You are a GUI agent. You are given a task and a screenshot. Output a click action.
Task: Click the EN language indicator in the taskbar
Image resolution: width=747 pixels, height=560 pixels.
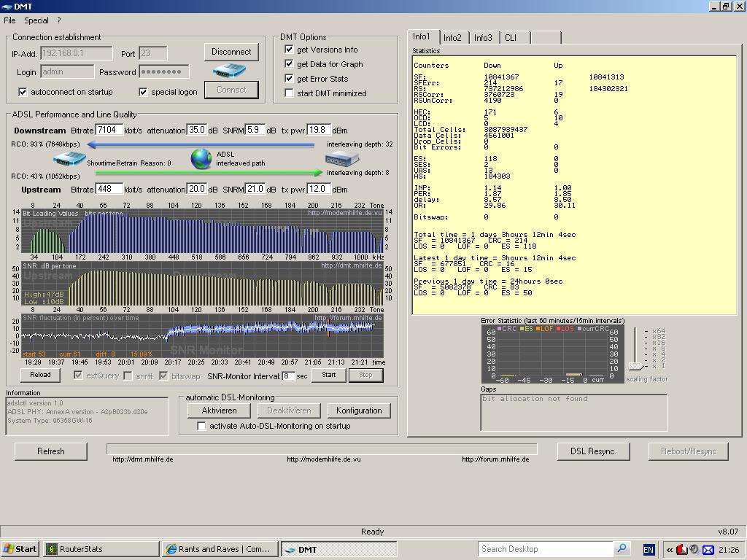[x=649, y=549]
